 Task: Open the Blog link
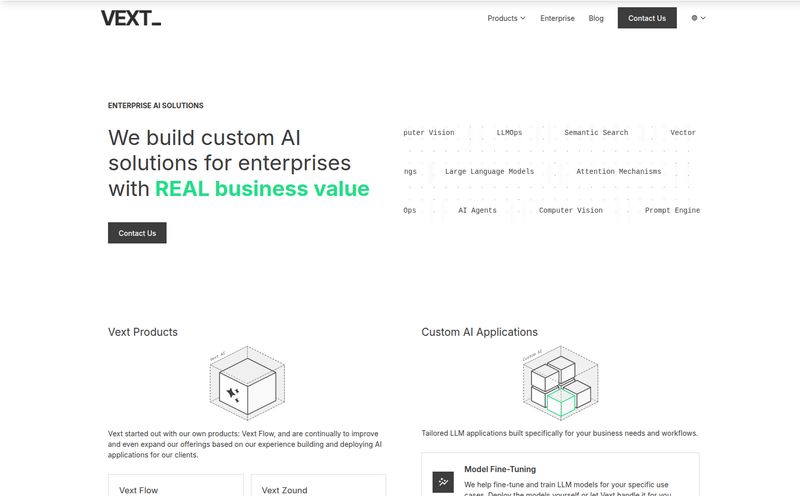pyautogui.click(x=596, y=18)
